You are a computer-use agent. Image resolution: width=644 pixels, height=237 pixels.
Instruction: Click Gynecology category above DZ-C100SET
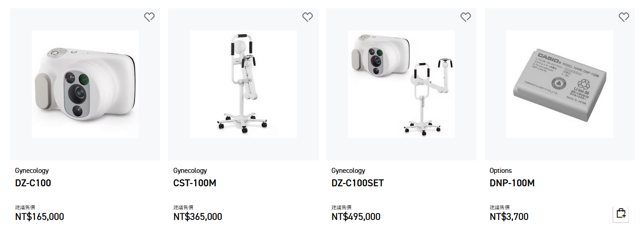[348, 171]
